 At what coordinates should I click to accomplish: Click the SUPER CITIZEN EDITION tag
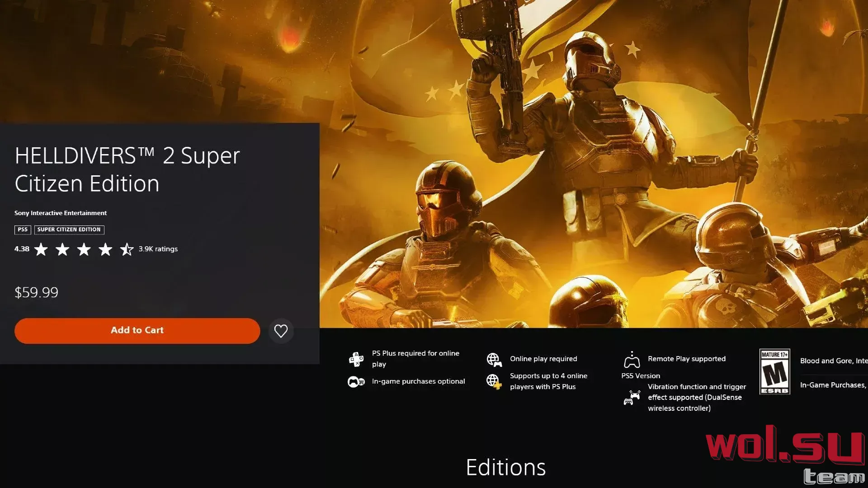click(x=69, y=230)
